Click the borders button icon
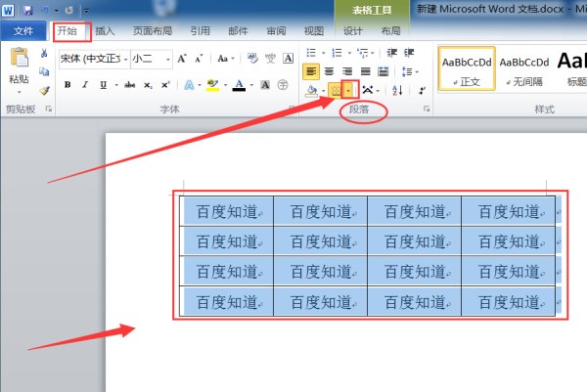Screen dimensions: 587x392 click(336, 91)
